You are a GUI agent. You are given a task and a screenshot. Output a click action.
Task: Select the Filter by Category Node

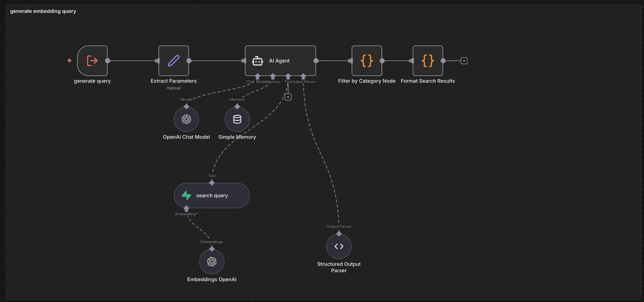pos(366,60)
